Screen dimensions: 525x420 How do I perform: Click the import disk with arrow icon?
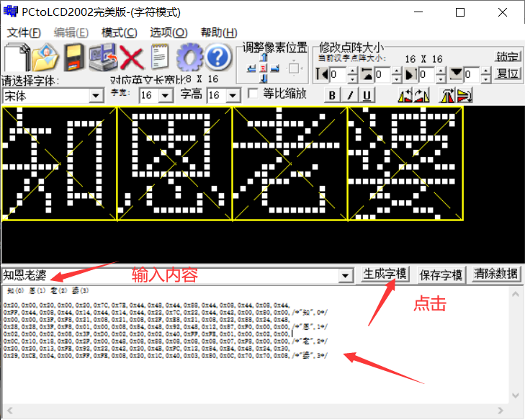pyautogui.click(x=103, y=58)
